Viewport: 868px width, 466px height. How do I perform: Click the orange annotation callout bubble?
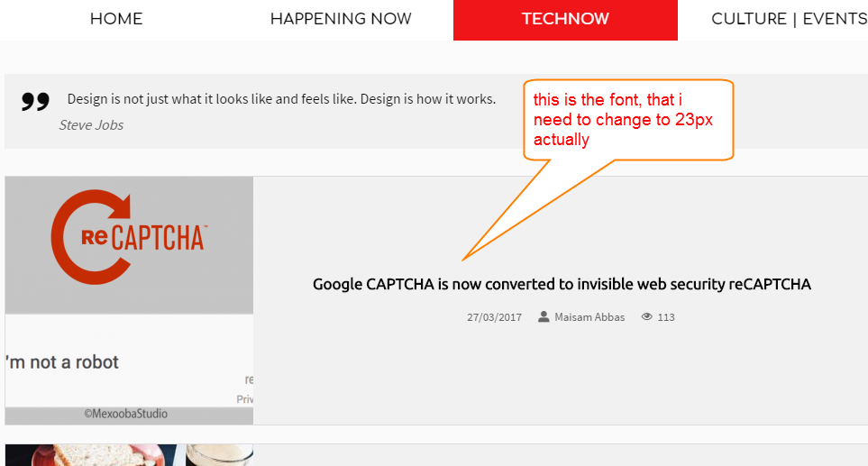pyautogui.click(x=628, y=120)
